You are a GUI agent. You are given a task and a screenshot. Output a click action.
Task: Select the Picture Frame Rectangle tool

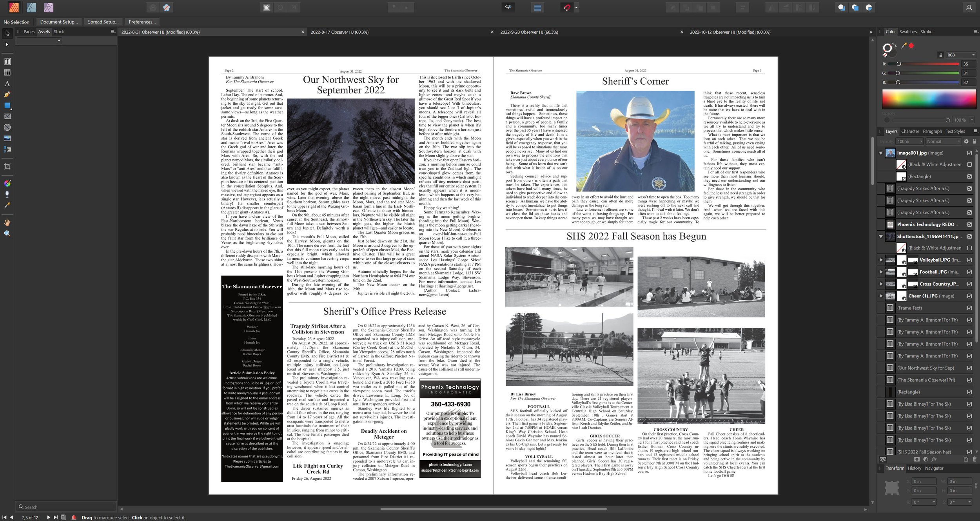click(x=7, y=117)
